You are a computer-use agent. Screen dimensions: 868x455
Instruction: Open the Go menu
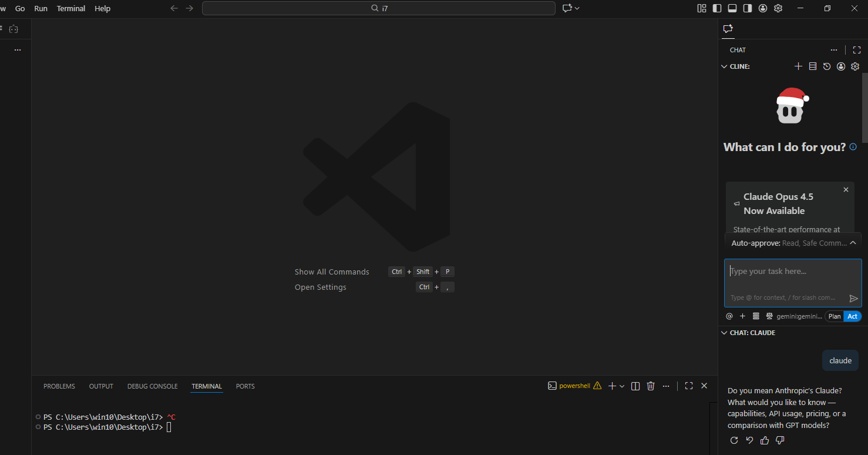20,8
